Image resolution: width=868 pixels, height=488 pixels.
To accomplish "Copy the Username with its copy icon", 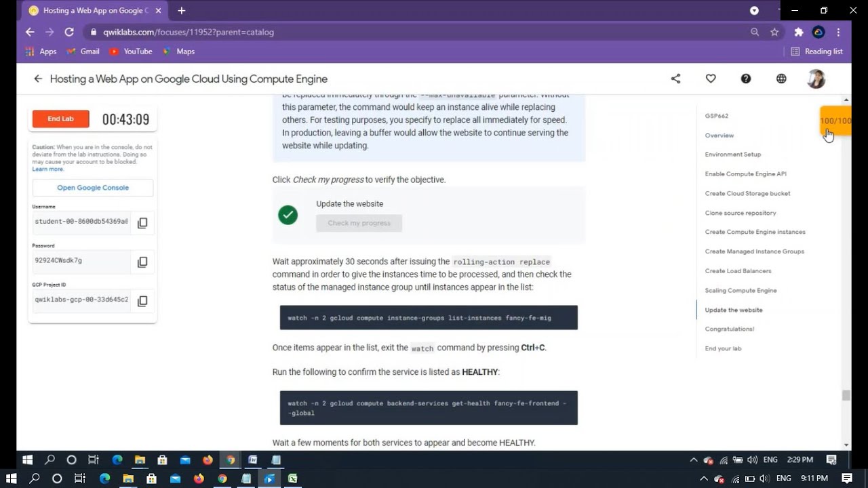I will tap(142, 223).
